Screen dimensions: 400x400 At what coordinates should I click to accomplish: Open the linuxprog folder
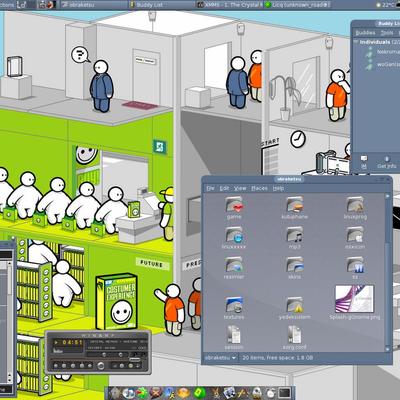[355, 207]
